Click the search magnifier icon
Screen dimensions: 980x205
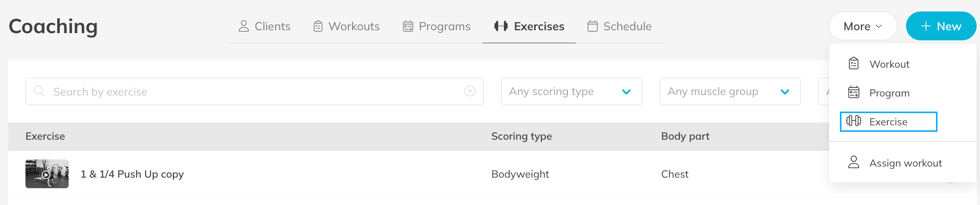click(39, 91)
